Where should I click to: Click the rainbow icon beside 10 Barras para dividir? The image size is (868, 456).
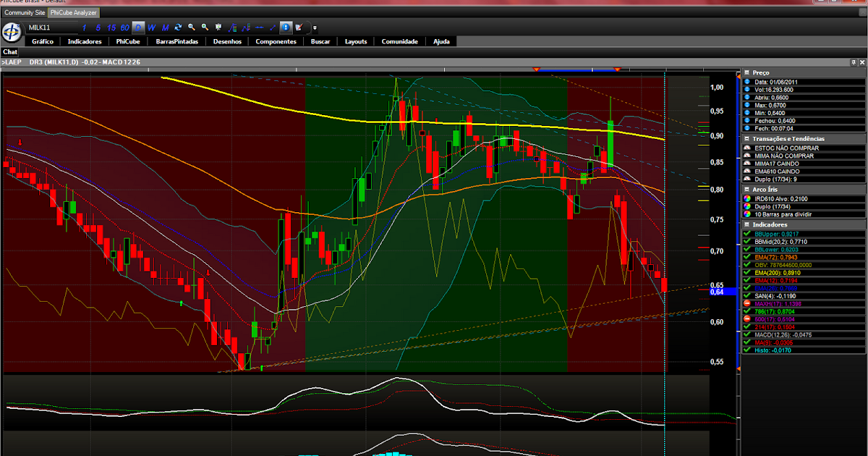pyautogui.click(x=747, y=214)
